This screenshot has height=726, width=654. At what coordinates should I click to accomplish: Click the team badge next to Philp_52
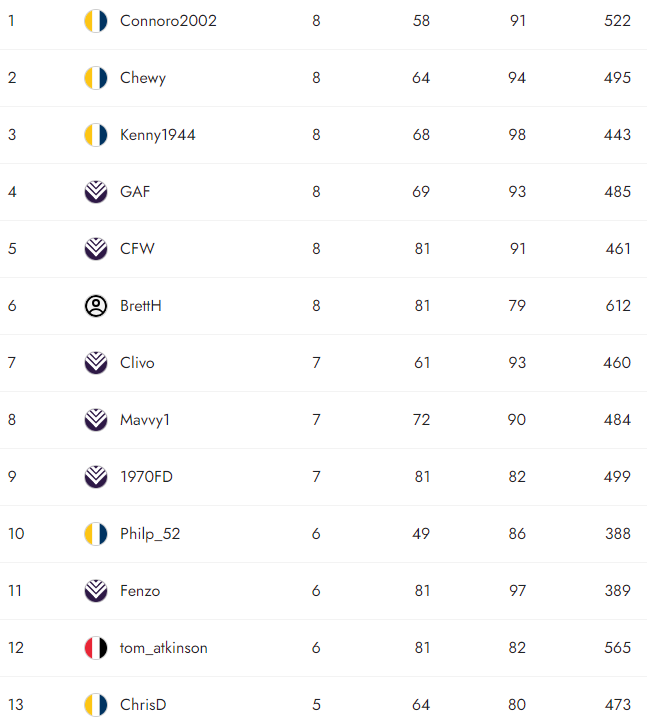(x=96, y=534)
